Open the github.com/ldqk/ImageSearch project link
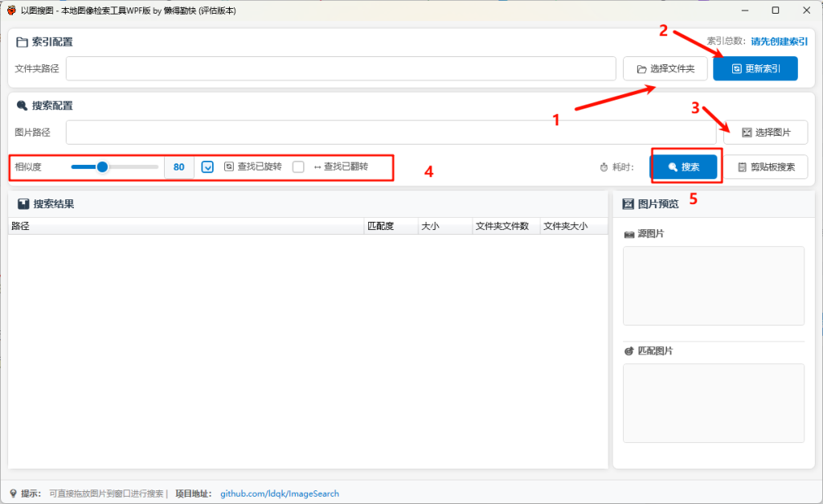823x504 pixels. (280, 494)
